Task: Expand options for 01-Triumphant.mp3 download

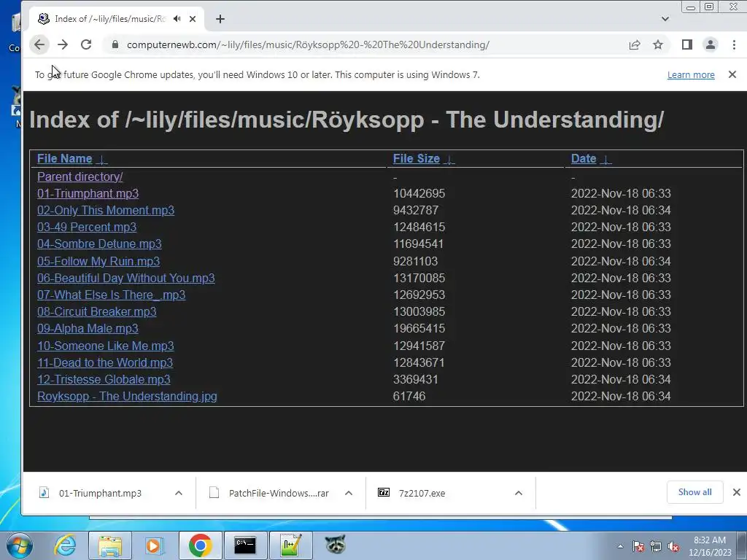Action: coord(179,493)
